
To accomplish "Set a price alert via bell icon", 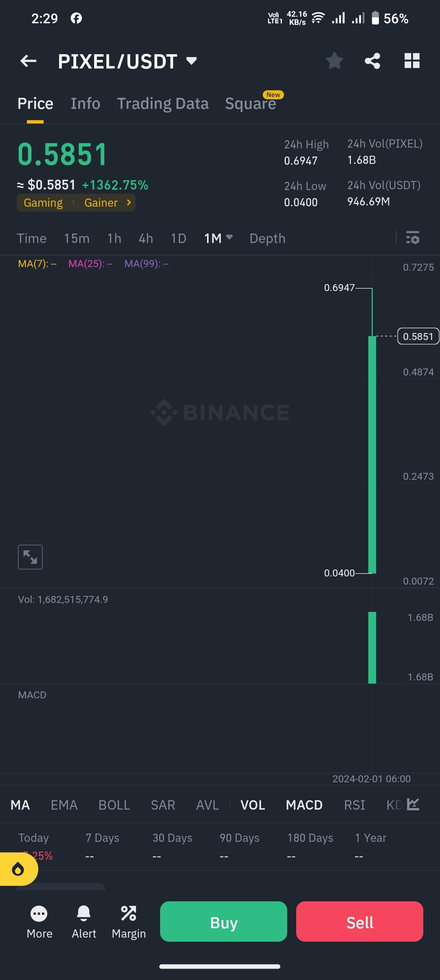I will [x=84, y=914].
